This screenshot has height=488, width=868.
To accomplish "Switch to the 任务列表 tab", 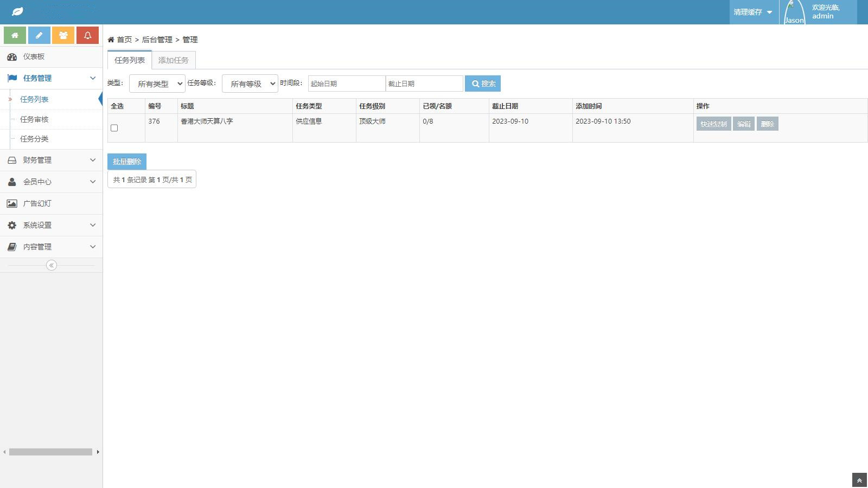I will (x=130, y=60).
